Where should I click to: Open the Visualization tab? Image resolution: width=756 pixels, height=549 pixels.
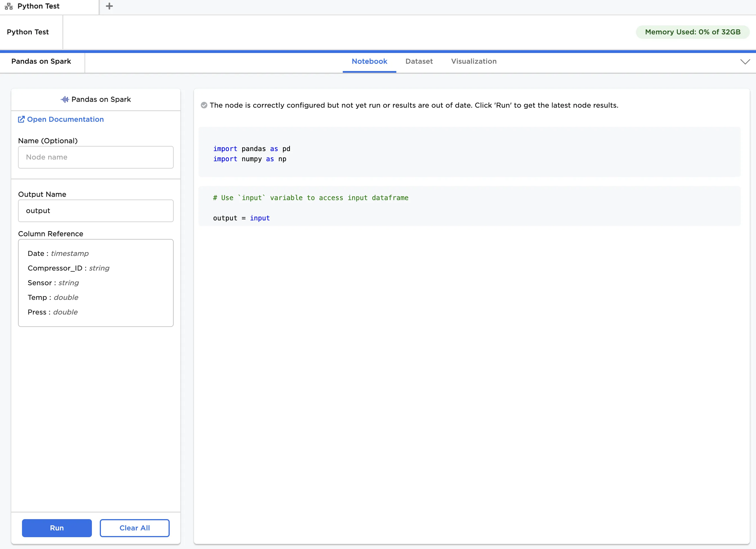tap(473, 61)
